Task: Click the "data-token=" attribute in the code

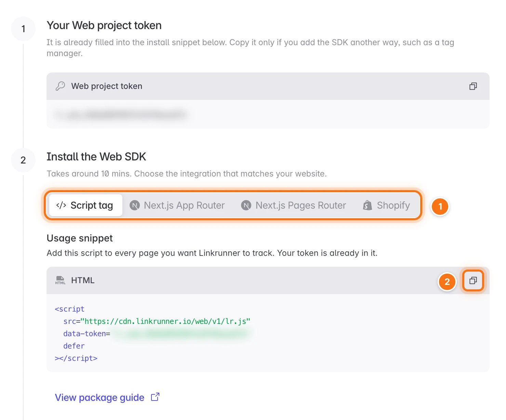Action: pyautogui.click(x=87, y=333)
